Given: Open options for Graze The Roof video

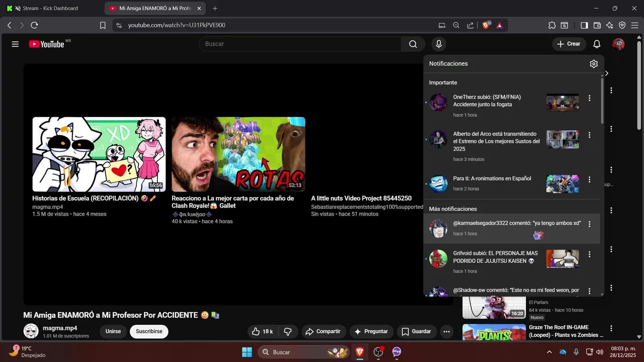Looking at the screenshot, I should [611, 328].
